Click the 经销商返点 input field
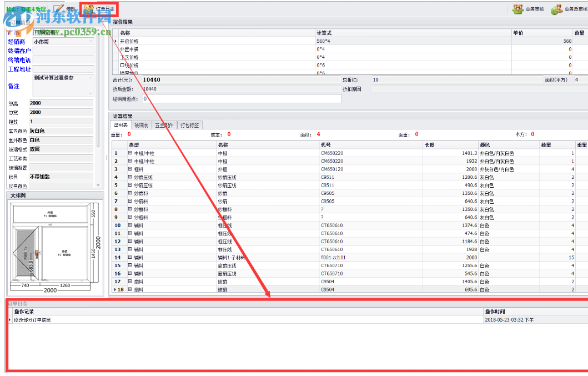The image size is (588, 376). (x=242, y=99)
